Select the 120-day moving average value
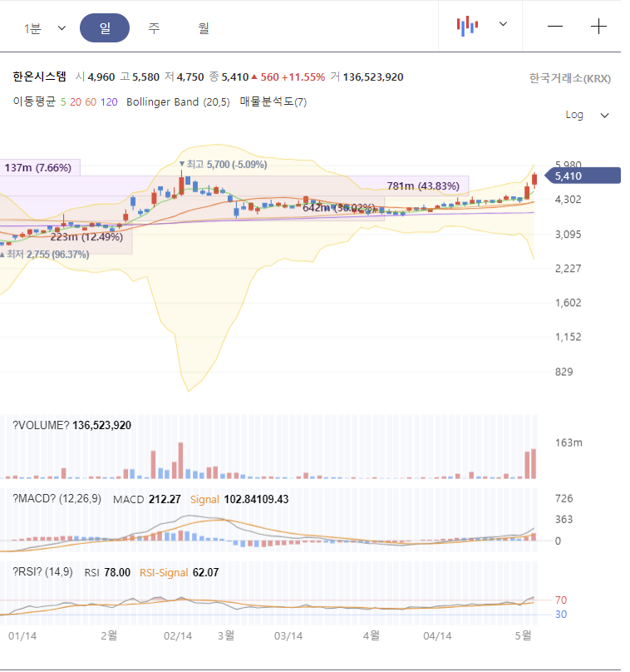Screen dimensions: 630x672 (109, 102)
